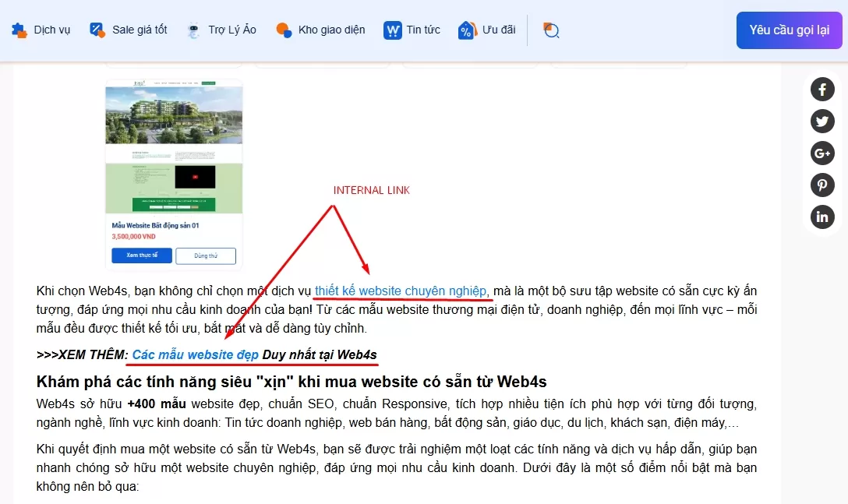Share the page on Twitter
This screenshot has height=504, width=848.
(x=822, y=122)
